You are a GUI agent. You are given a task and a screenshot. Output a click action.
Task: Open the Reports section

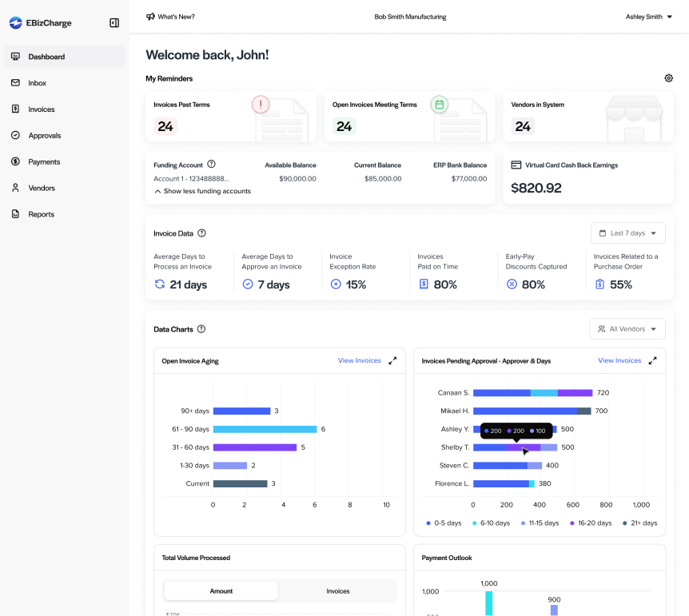[x=65, y=214]
